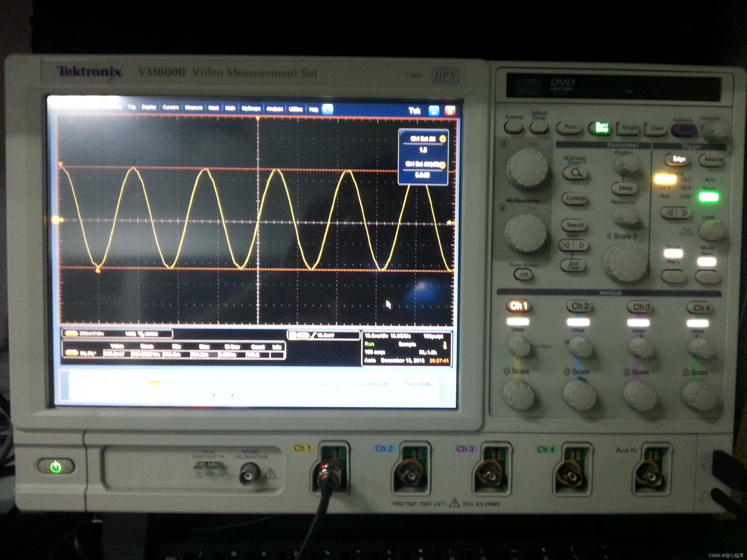Open the Analyze menu
Image resolution: width=747 pixels, height=560 pixels.
(x=275, y=109)
